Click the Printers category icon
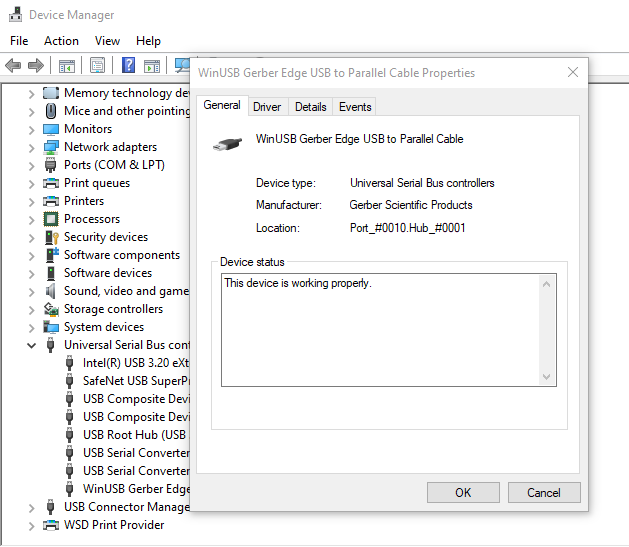 coord(51,201)
